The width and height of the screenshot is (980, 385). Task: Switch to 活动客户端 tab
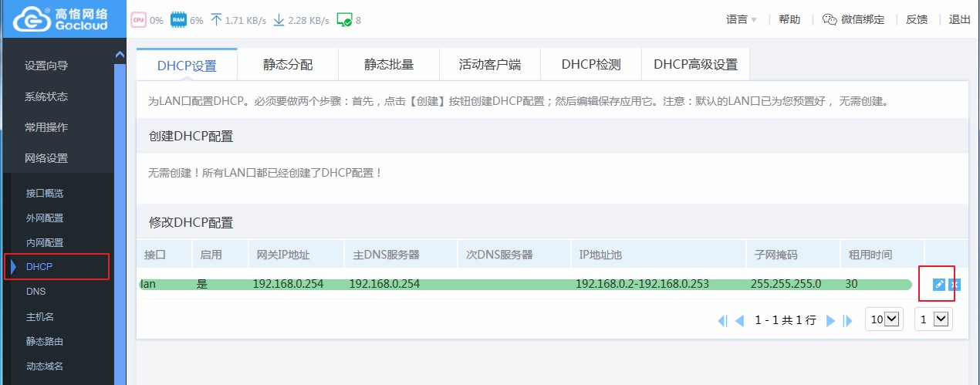point(490,65)
